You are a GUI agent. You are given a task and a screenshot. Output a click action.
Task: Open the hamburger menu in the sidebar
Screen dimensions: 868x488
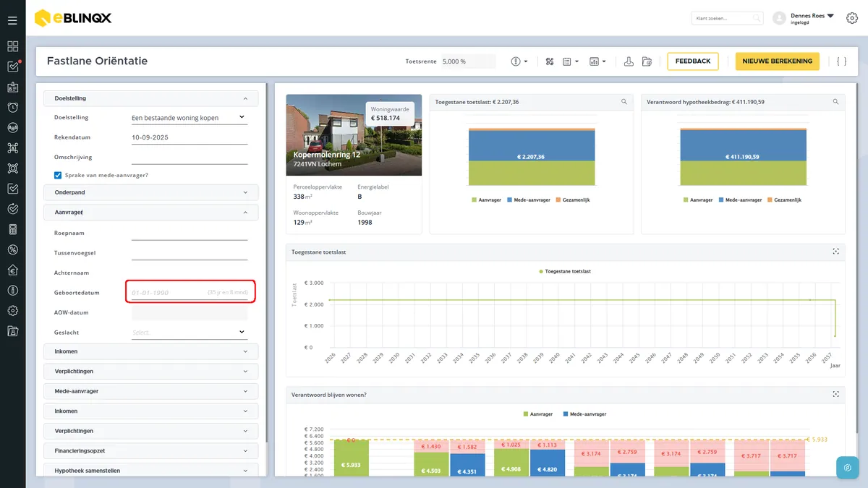pos(12,20)
